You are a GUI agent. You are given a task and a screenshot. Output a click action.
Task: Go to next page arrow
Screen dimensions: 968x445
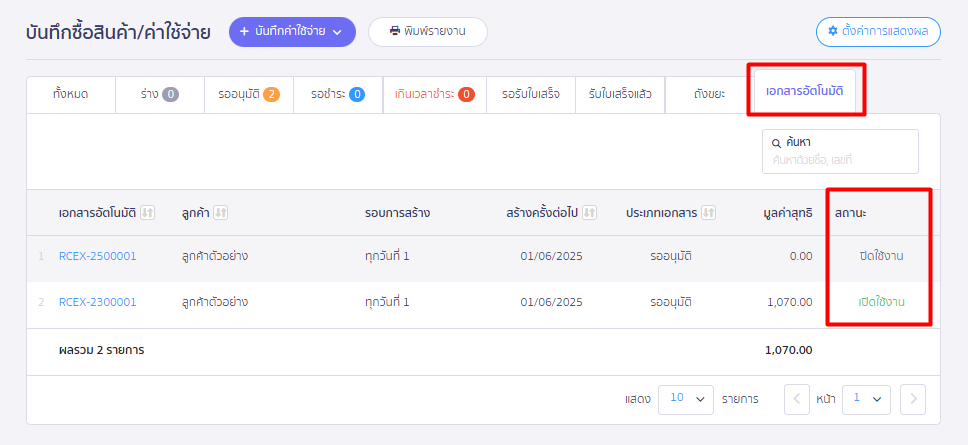tap(913, 399)
